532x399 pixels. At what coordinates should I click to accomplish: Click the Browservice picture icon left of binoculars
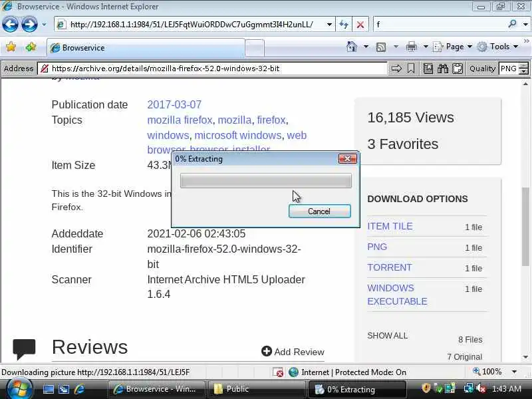point(428,68)
